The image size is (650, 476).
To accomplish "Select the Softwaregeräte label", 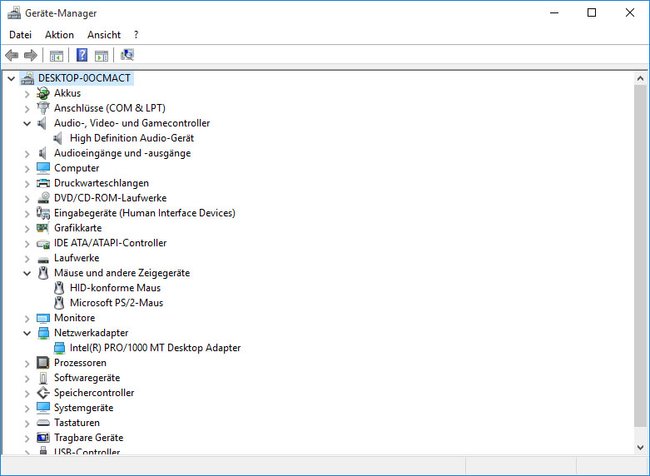I will [x=87, y=378].
